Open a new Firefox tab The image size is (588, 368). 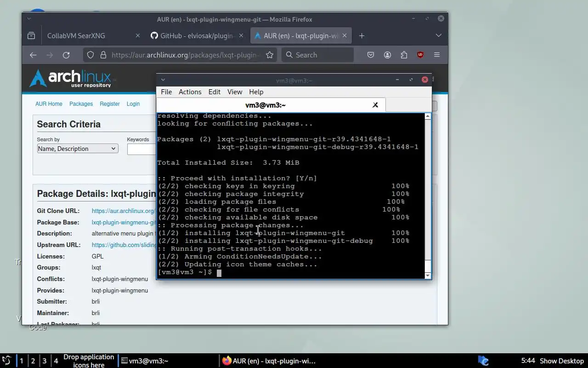pyautogui.click(x=362, y=35)
